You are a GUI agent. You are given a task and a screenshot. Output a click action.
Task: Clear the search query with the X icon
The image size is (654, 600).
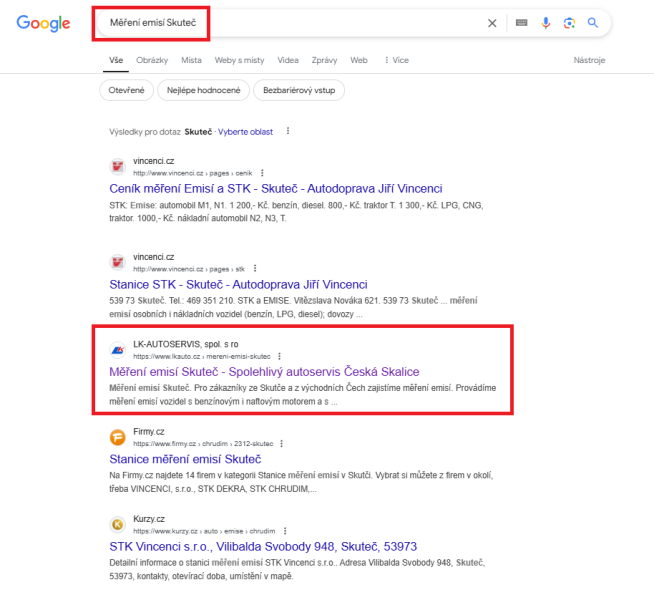[492, 23]
